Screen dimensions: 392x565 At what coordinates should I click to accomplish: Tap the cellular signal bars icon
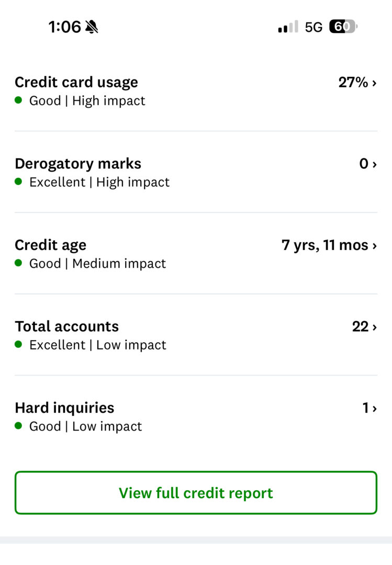288,27
